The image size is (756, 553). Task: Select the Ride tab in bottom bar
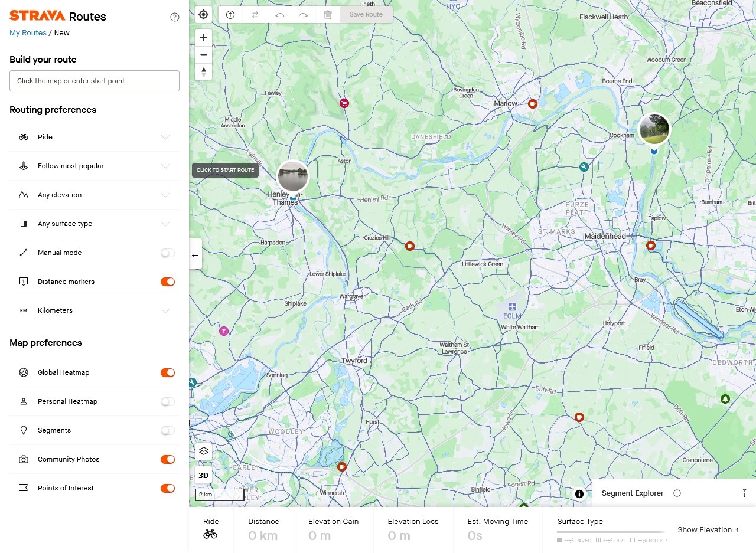211,528
